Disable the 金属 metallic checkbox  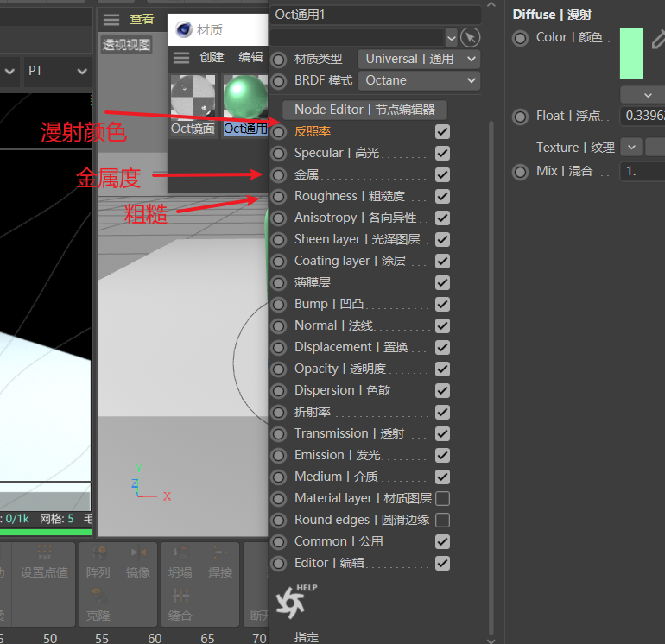point(442,175)
